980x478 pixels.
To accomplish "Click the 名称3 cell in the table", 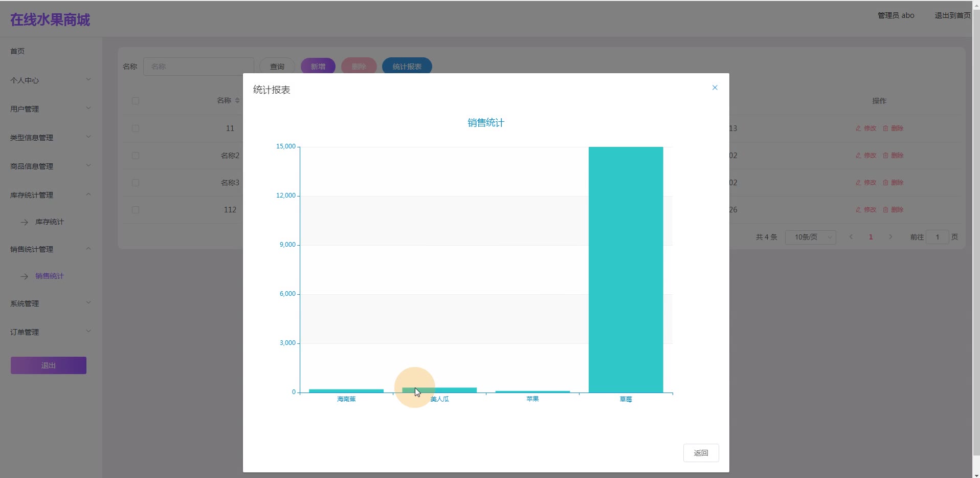I will (230, 183).
